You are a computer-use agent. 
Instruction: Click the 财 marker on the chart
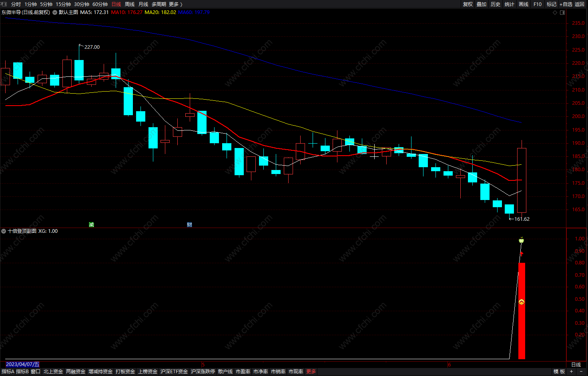coord(189,224)
